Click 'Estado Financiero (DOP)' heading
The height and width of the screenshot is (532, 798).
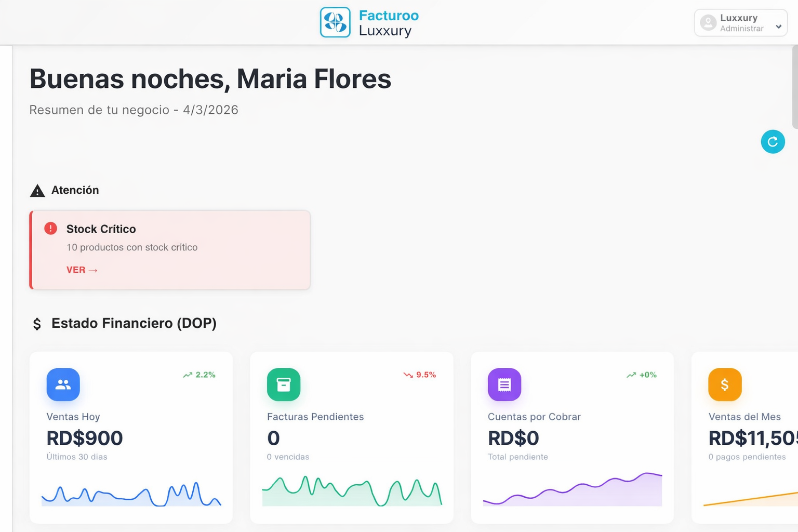134,323
